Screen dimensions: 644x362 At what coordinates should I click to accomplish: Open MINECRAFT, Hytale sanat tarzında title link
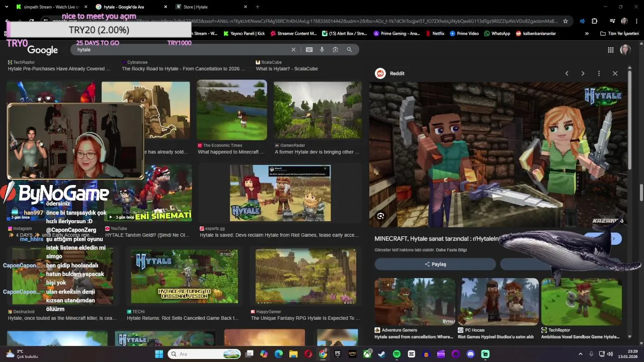(x=437, y=239)
